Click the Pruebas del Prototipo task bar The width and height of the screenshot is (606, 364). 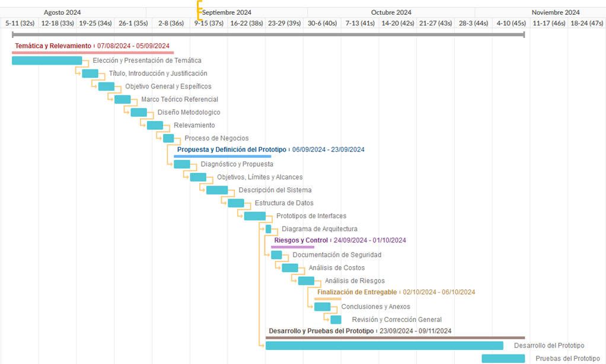coord(503,359)
